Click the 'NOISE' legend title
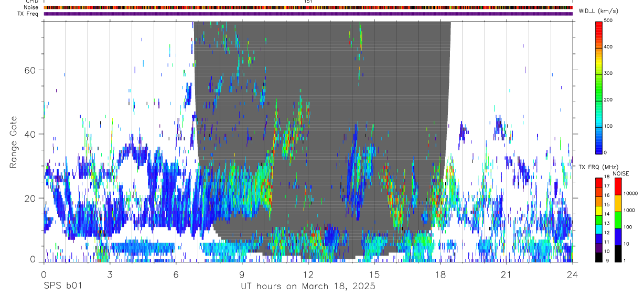This screenshot has width=644, height=297. 621,173
